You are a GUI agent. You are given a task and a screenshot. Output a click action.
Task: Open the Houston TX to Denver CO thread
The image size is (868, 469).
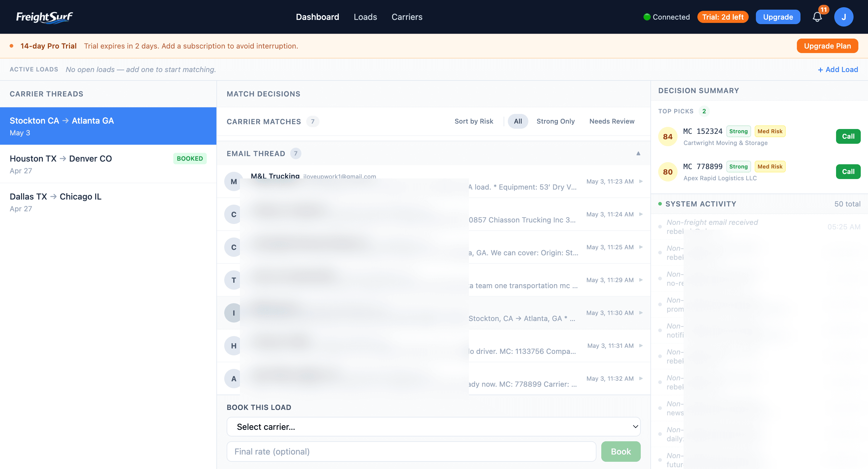pyautogui.click(x=108, y=164)
